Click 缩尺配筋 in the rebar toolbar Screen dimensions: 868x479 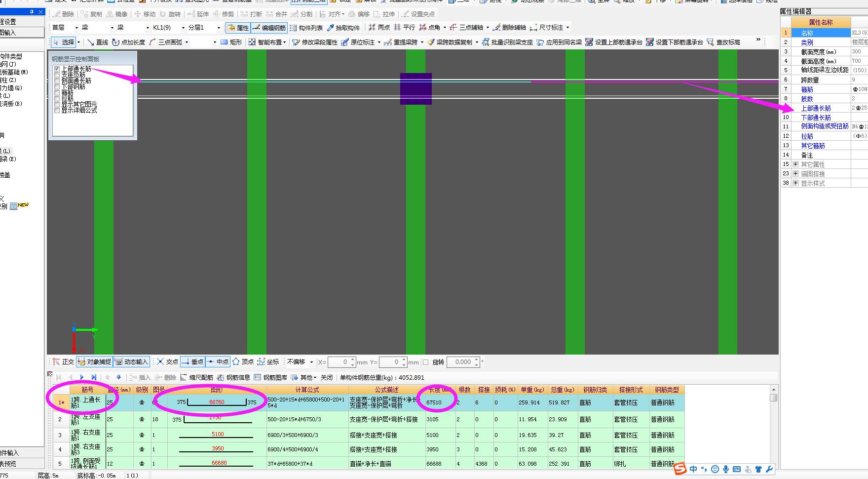(x=197, y=377)
